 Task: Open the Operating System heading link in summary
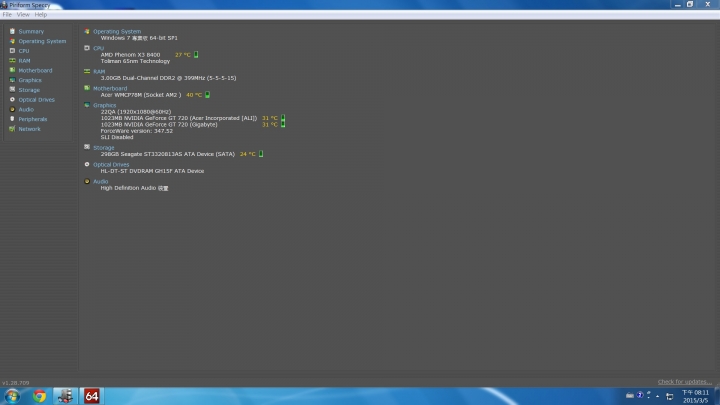(117, 32)
